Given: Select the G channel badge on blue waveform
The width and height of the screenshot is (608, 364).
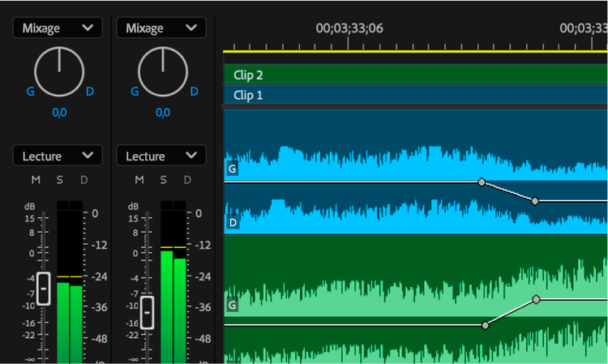Looking at the screenshot, I should click(x=233, y=169).
